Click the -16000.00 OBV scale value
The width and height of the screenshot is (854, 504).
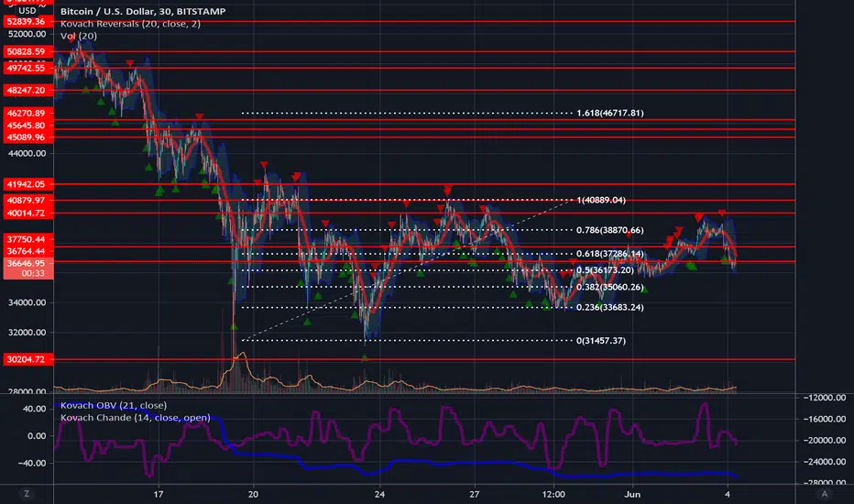825,419
